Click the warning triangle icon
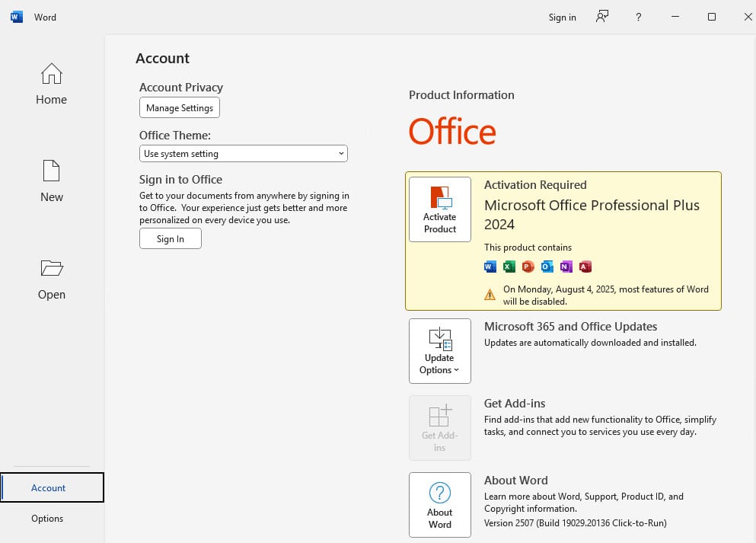The image size is (756, 543). point(490,294)
